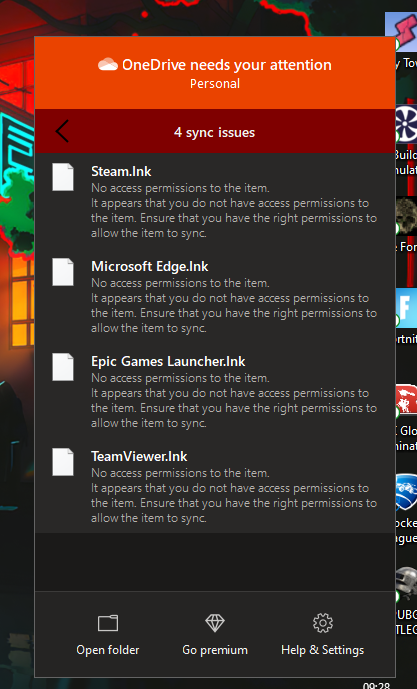Viewport: 417px width, 689px height.
Task: Click the Microsoft Edge.lnk file icon
Action: 63,272
